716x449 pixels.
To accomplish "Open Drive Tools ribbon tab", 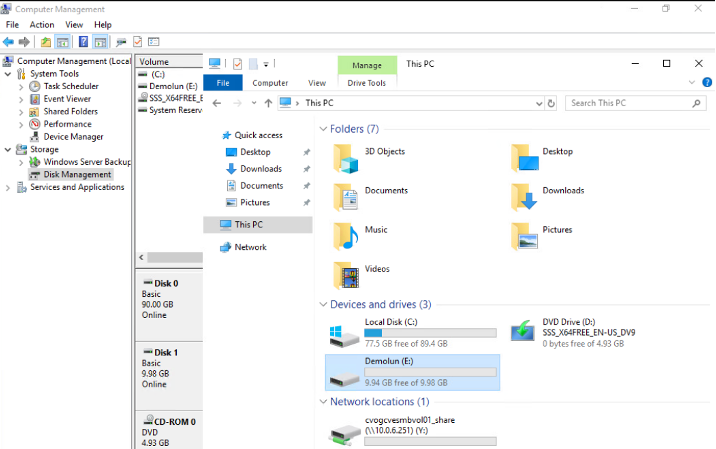I will [367, 83].
